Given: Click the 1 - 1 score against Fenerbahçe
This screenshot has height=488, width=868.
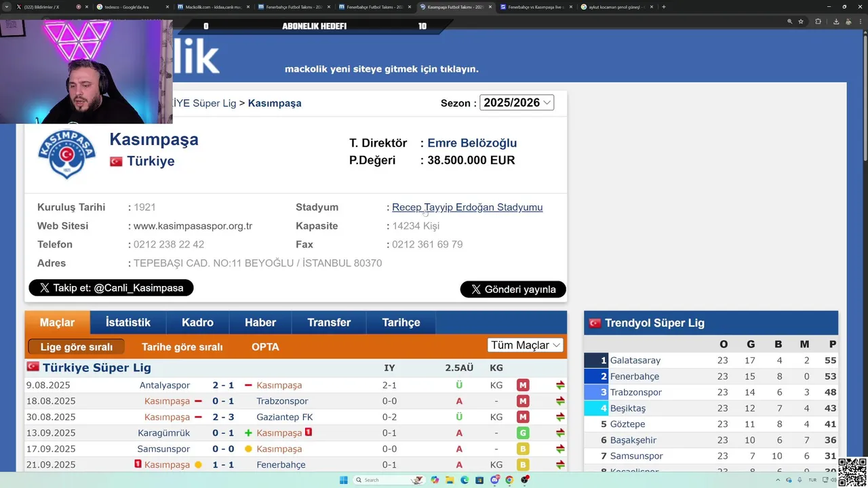Looking at the screenshot, I should 223,465.
